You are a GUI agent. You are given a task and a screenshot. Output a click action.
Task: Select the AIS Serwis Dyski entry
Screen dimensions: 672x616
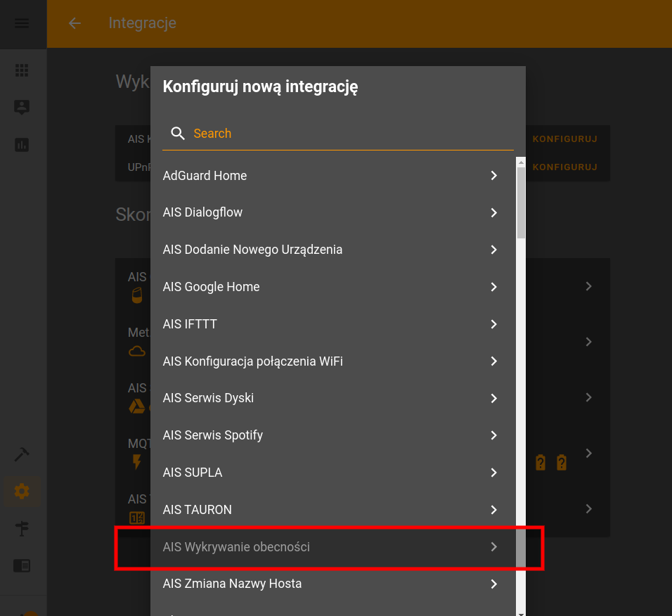[x=333, y=398]
